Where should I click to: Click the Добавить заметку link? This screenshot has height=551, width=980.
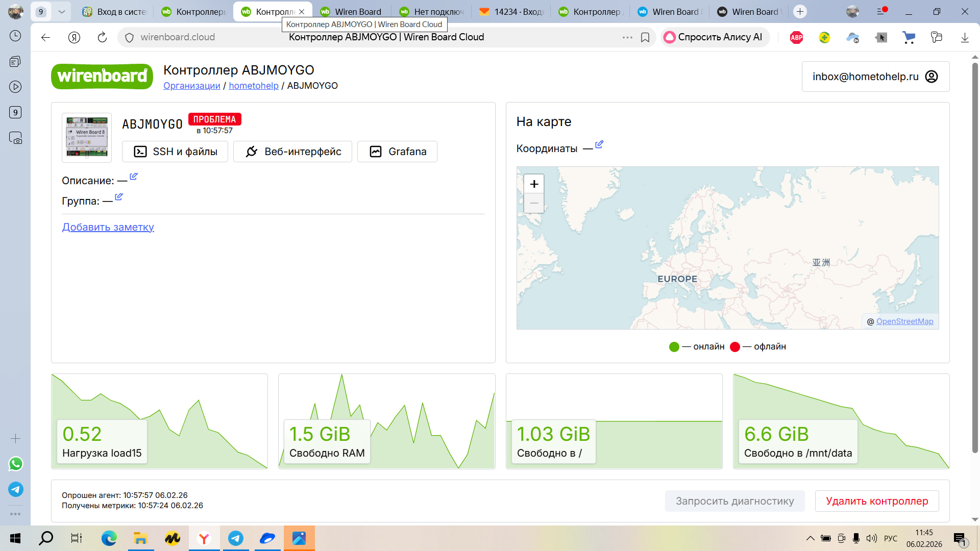pyautogui.click(x=108, y=227)
